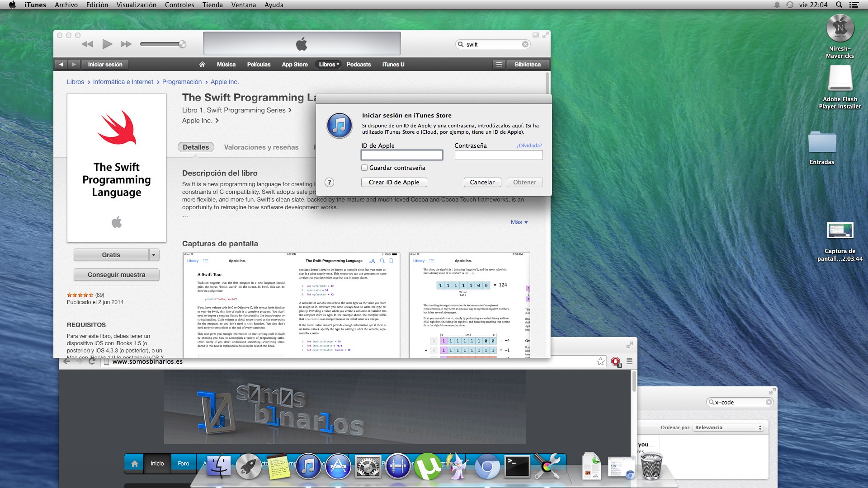Open the first screenshot thumbnail A Swift Tour
868x488 pixels.
coord(292,305)
